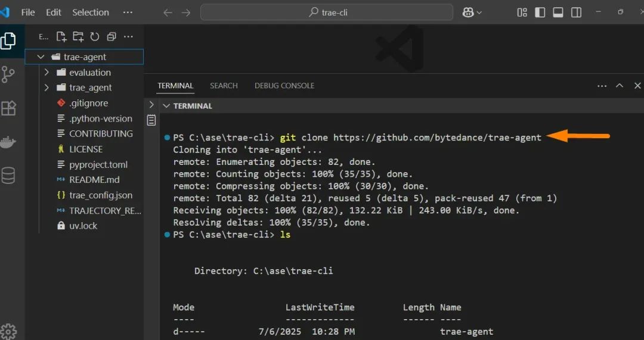Open the Extensions view
644x340 pixels.
(x=8, y=108)
